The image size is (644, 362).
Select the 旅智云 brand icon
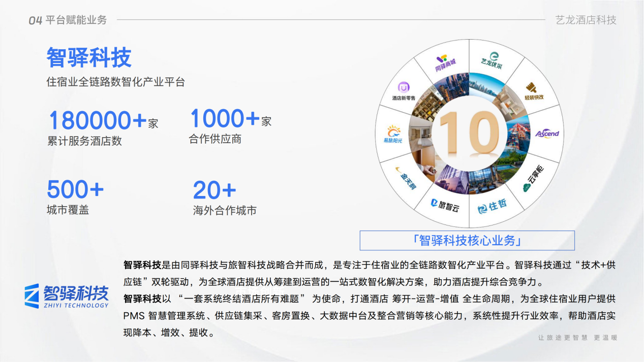coord(444,205)
